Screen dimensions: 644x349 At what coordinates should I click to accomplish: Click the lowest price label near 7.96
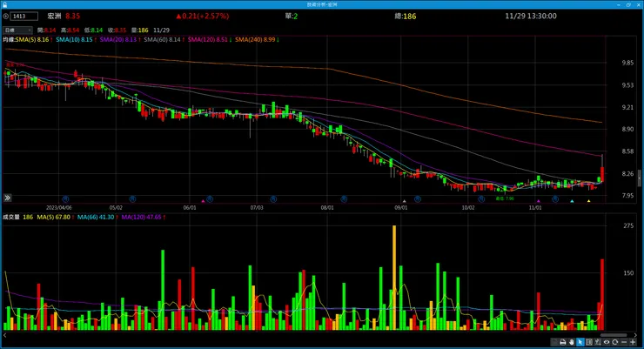[x=505, y=198]
